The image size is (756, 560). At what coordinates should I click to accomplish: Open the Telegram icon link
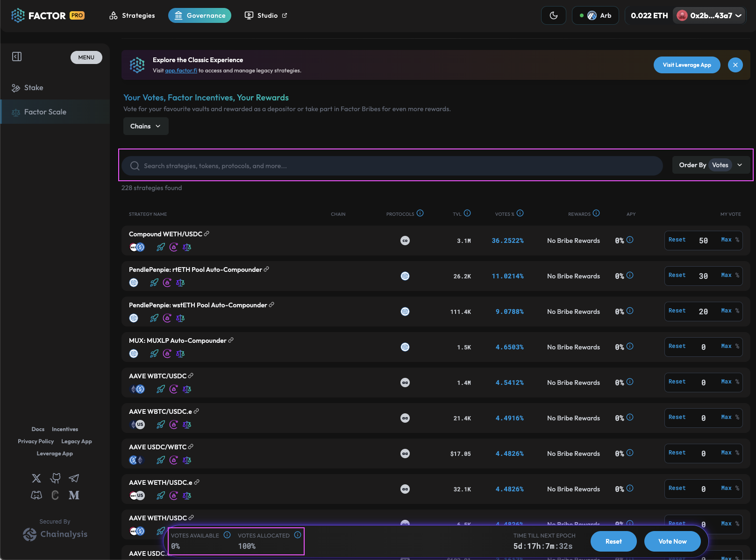point(74,478)
